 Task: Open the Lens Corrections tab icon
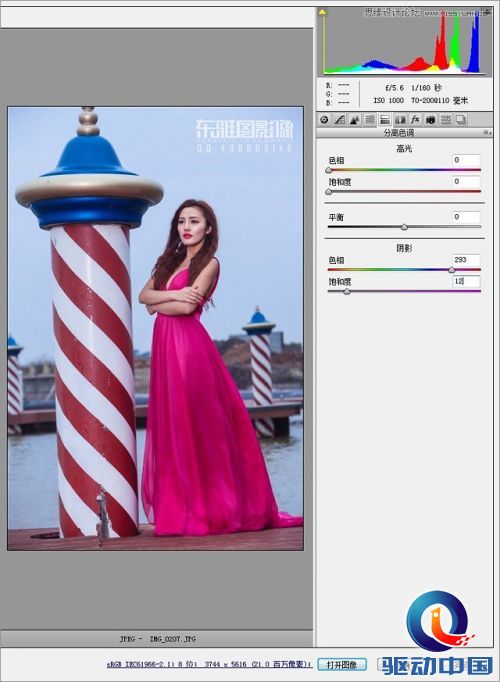tap(400, 120)
